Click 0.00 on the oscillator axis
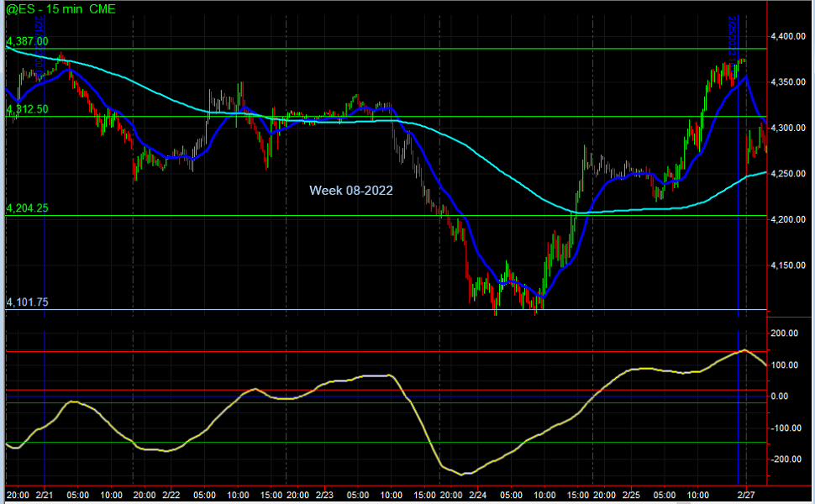This screenshot has height=504, width=815. 781,396
